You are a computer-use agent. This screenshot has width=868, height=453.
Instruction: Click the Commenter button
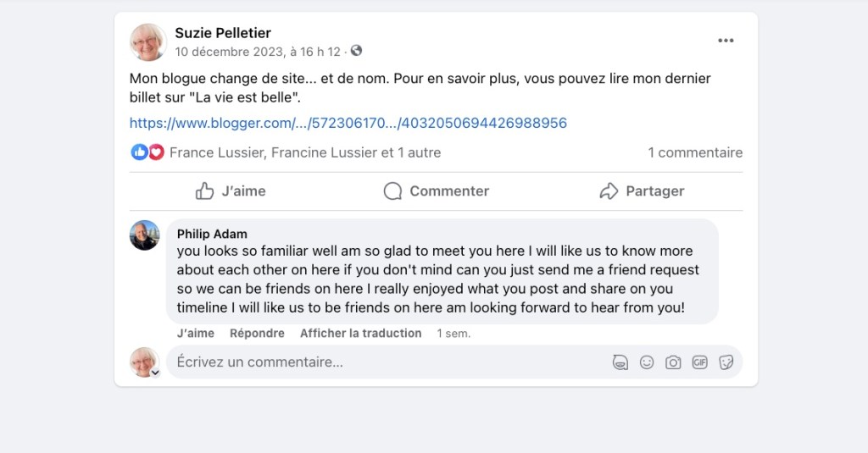pyautogui.click(x=436, y=191)
